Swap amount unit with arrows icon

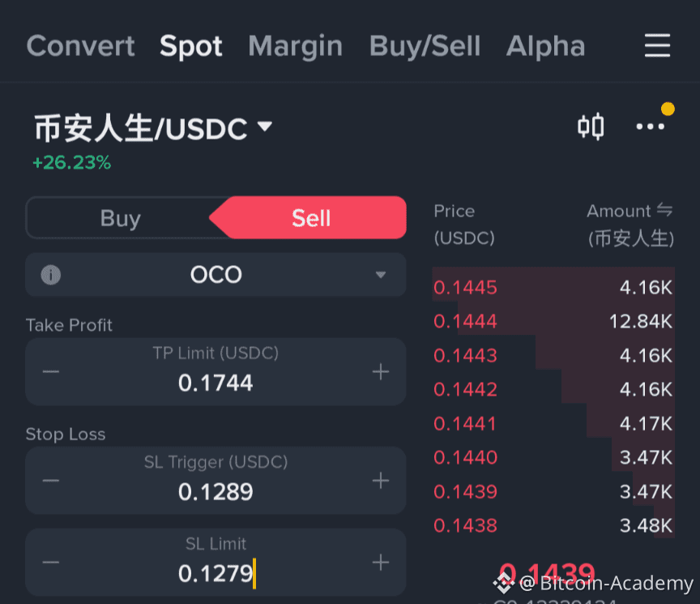[664, 209]
